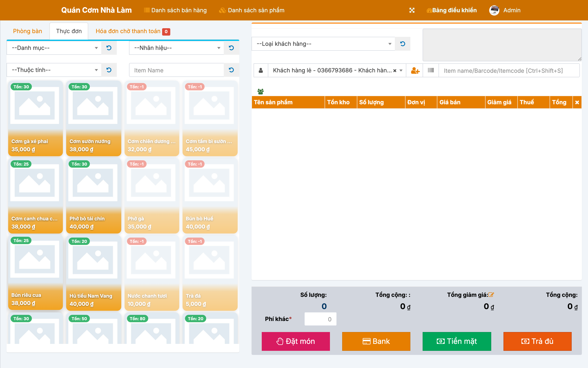Select the partly visible Tồn: 80 item card
This screenshot has width=588, height=368.
(152, 328)
